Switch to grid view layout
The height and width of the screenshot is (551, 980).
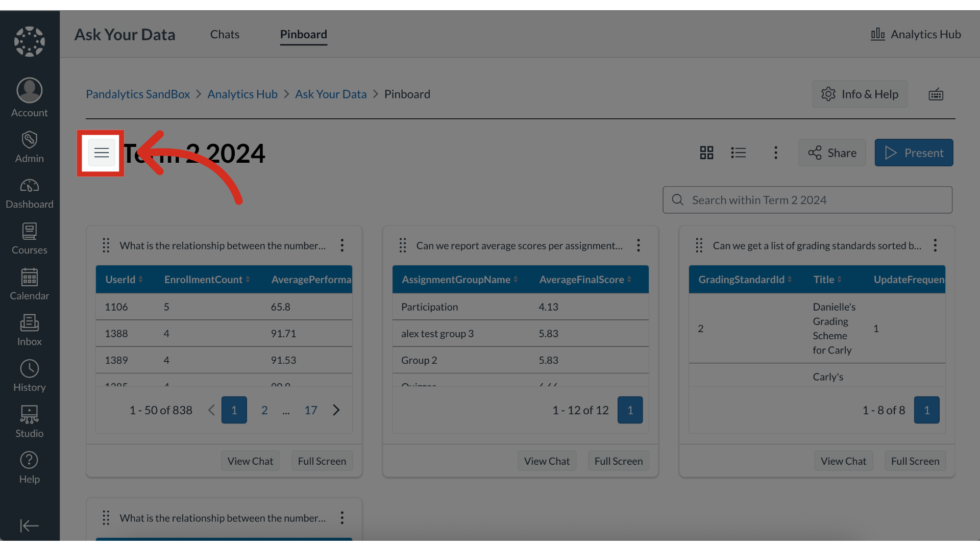pos(706,153)
